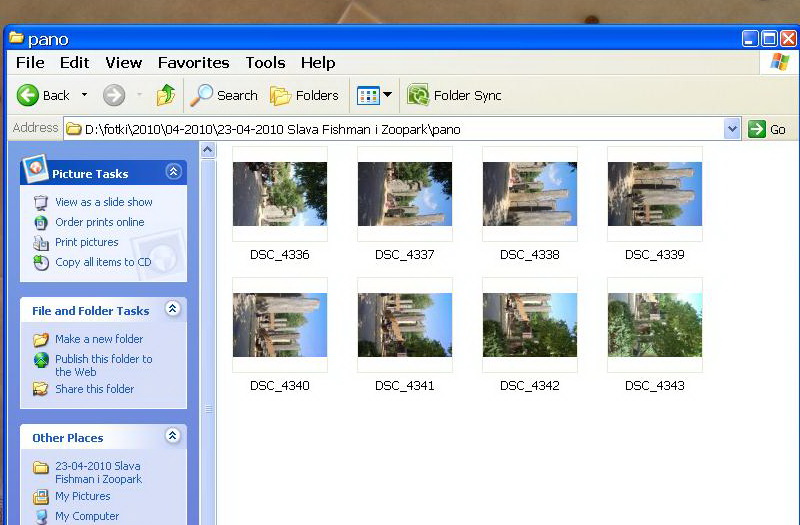Click the CD icon beside Copy all items

(41, 262)
